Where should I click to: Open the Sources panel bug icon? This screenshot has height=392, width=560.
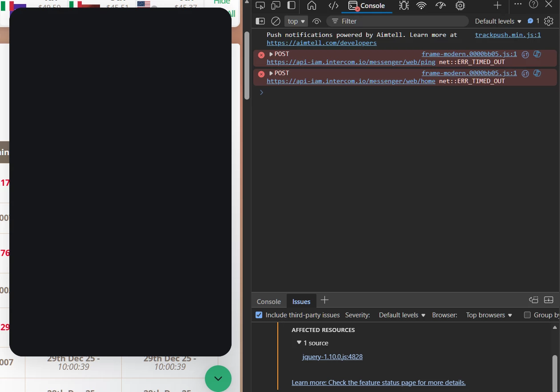coord(404,5)
